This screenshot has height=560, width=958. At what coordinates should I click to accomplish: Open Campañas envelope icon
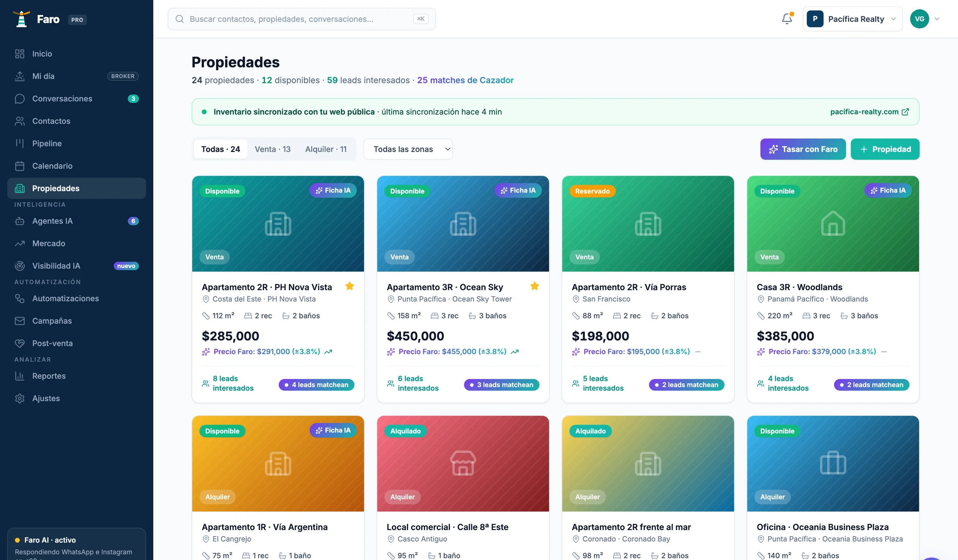tap(20, 321)
